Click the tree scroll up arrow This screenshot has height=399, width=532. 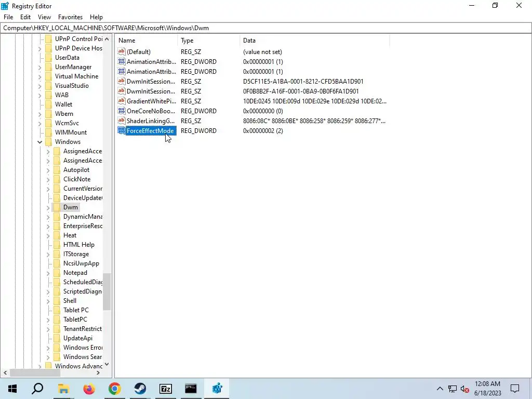click(107, 38)
